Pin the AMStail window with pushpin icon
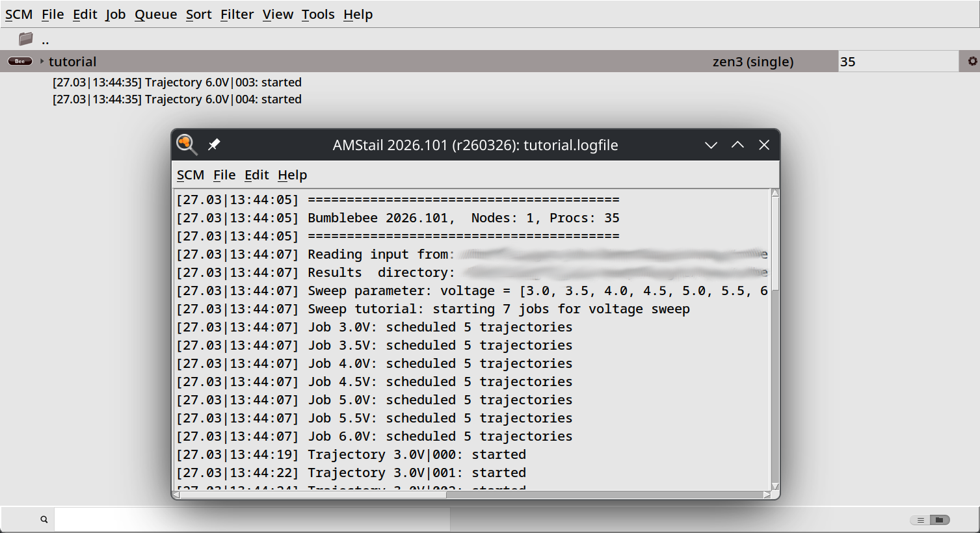 214,144
